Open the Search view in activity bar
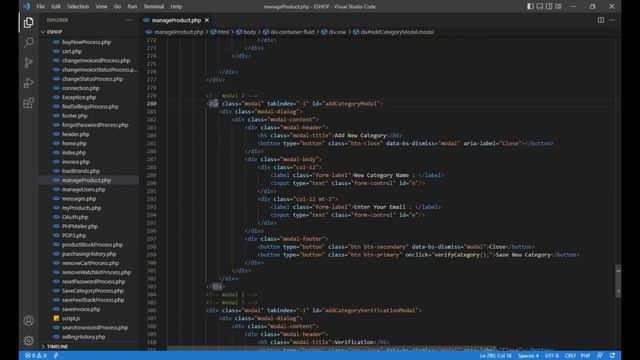The height and width of the screenshot is (360, 640). (29, 42)
